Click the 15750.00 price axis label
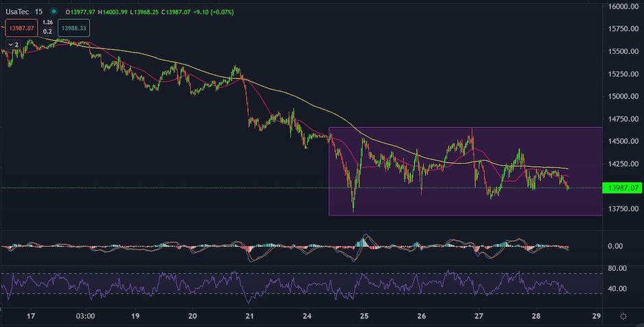 click(x=623, y=29)
